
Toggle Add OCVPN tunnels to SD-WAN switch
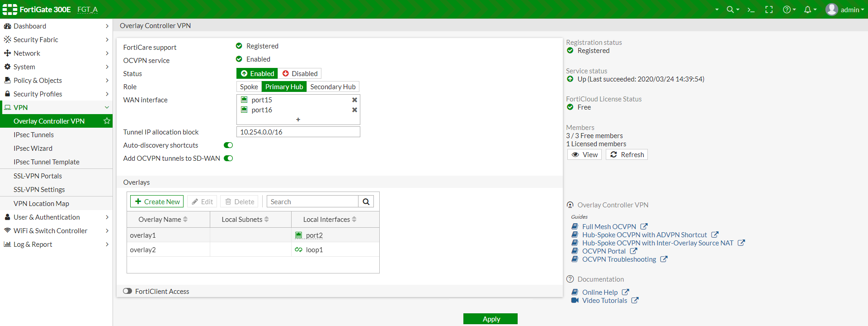[x=228, y=158]
